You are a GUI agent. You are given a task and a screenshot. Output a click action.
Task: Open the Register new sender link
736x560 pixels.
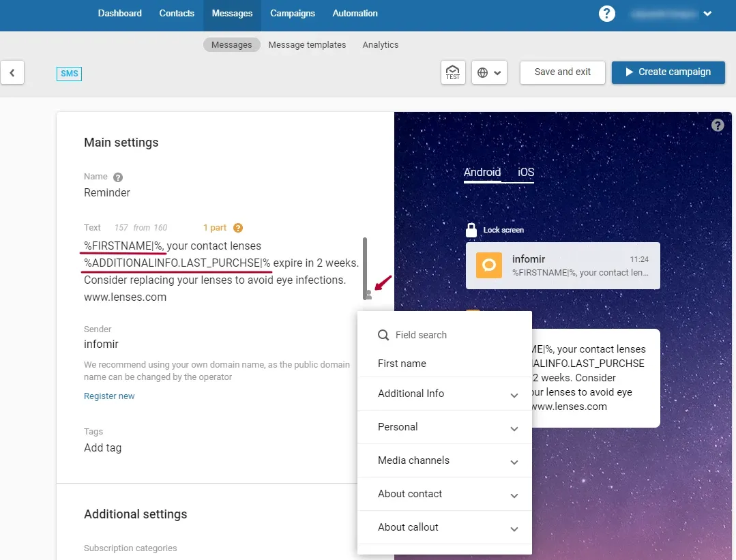click(109, 396)
